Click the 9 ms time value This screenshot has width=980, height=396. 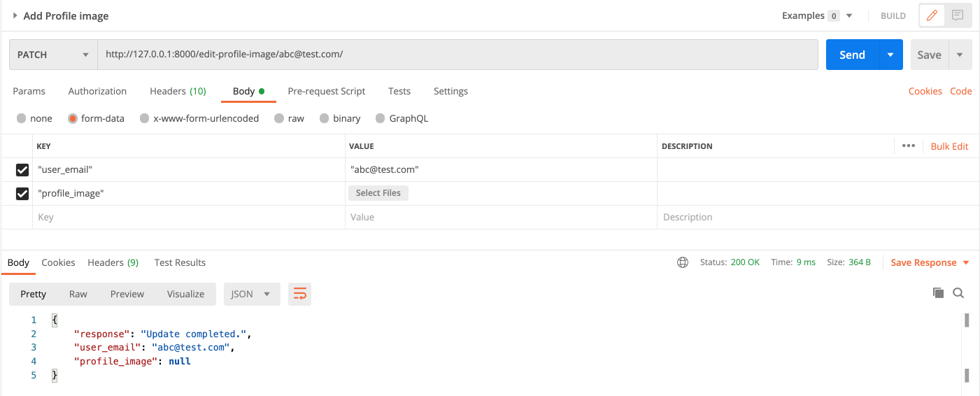[806, 262]
